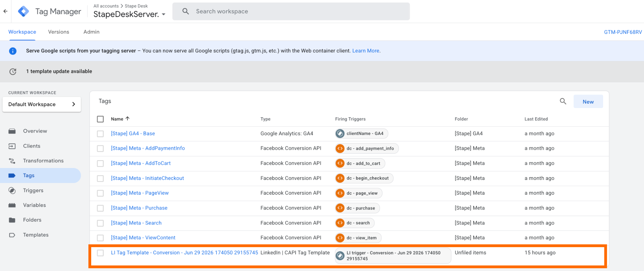Viewport: 644px width, 271px height.
Task: Expand the Default Workspace selector
Action: coord(42,104)
